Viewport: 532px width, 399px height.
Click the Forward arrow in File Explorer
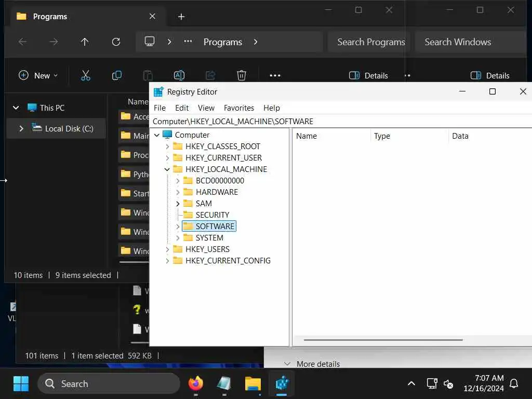(54, 42)
